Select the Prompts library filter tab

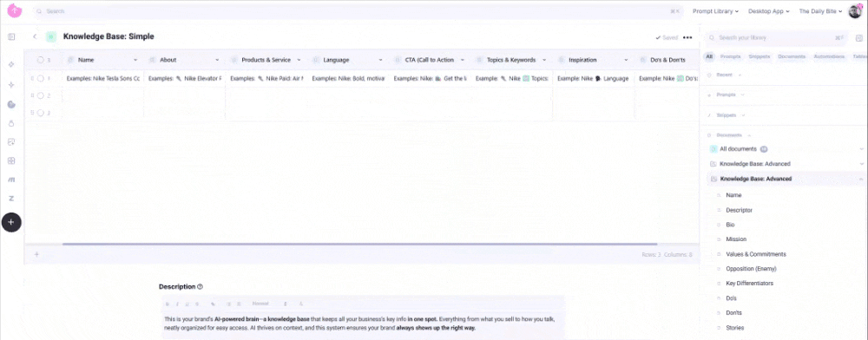pos(731,56)
